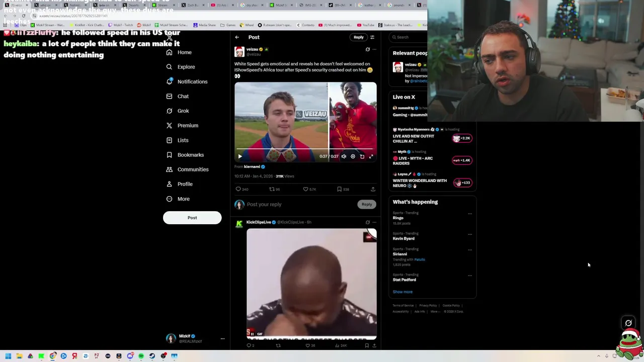Image resolution: width=644 pixels, height=362 pixels.
Task: Open Communities in the sidebar
Action: (x=187, y=169)
